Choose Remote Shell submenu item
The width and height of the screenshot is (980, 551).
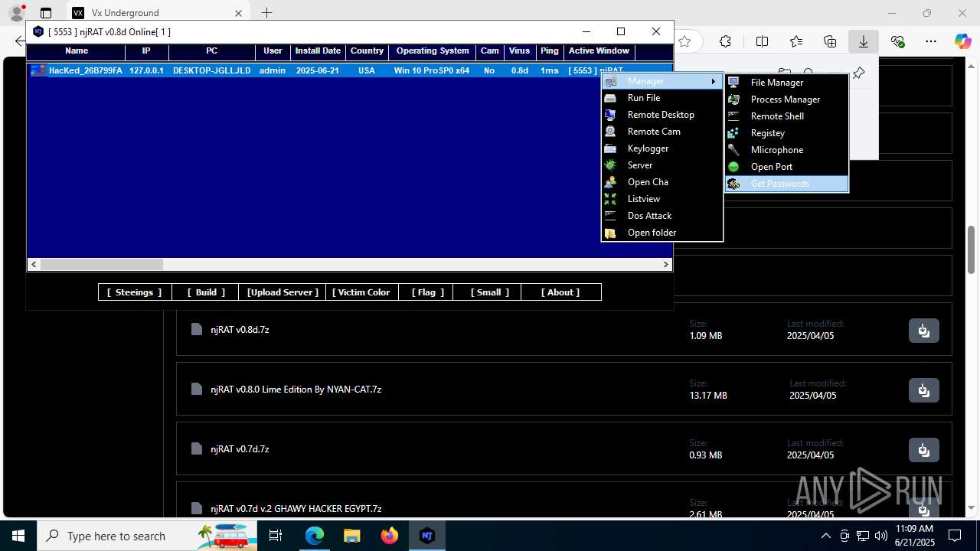pyautogui.click(x=786, y=116)
